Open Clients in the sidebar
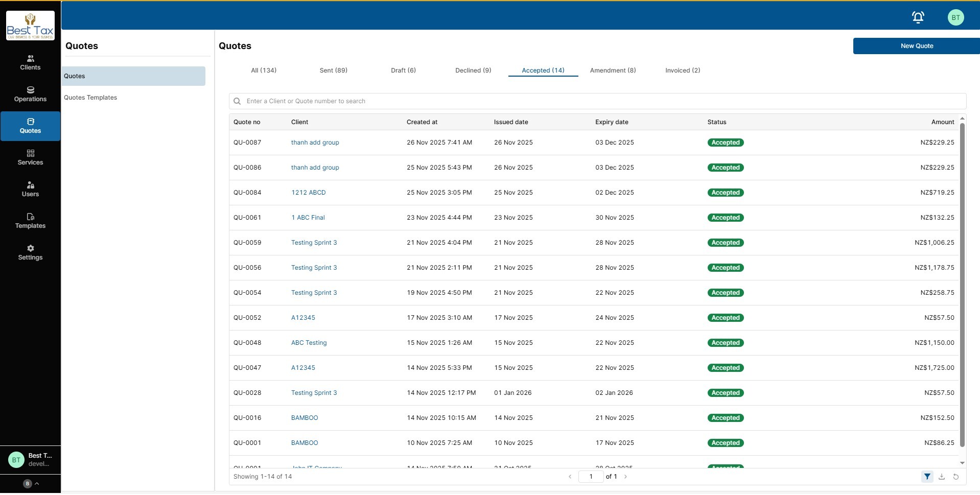Screen dimensions: 980x495 click(x=30, y=62)
